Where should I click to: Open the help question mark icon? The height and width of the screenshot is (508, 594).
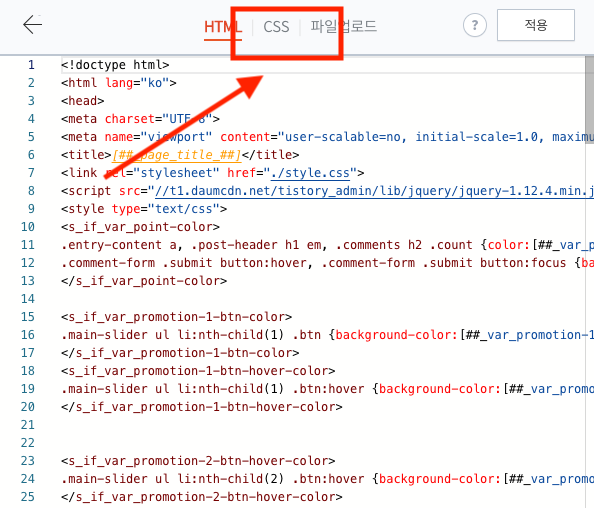click(475, 25)
